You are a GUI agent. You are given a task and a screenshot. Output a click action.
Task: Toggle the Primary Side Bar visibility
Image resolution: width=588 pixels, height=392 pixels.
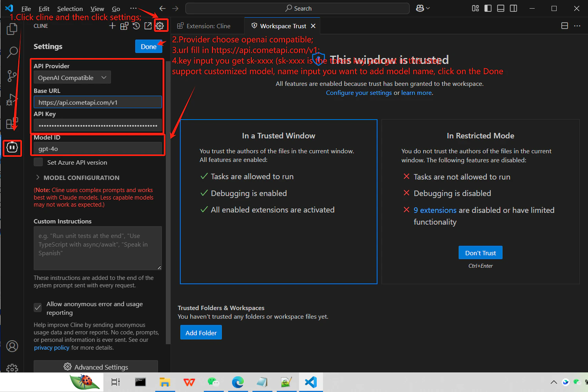[488, 8]
